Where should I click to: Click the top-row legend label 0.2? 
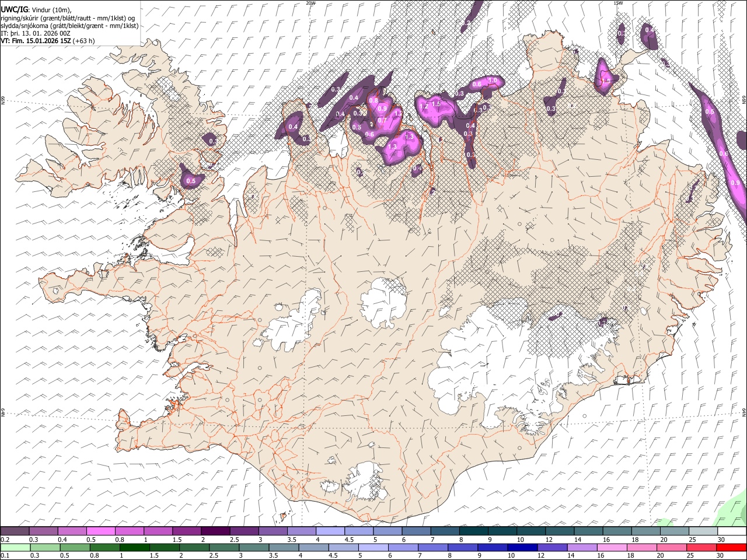click(5, 540)
